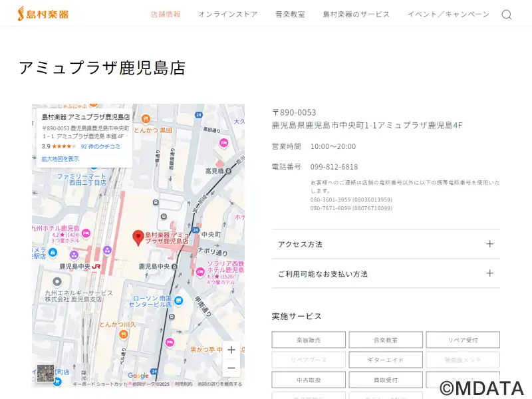Open the 店舗情報 menu item

tap(166, 14)
